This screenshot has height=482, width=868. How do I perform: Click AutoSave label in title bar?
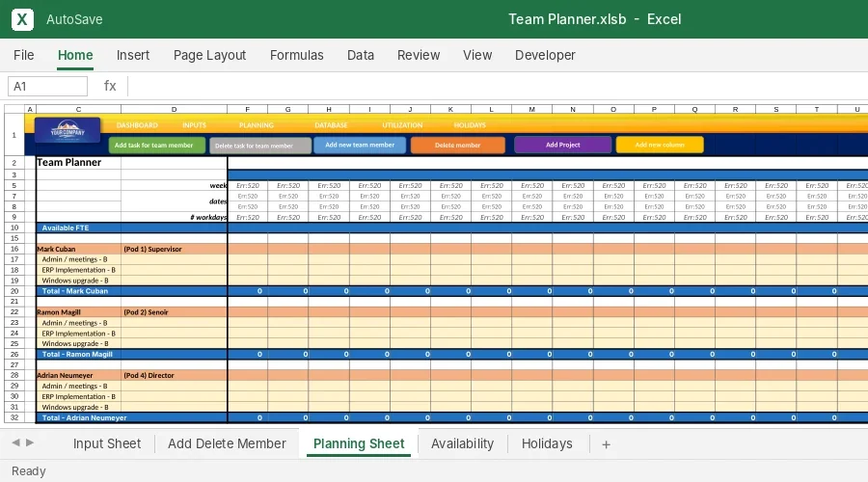click(x=74, y=19)
